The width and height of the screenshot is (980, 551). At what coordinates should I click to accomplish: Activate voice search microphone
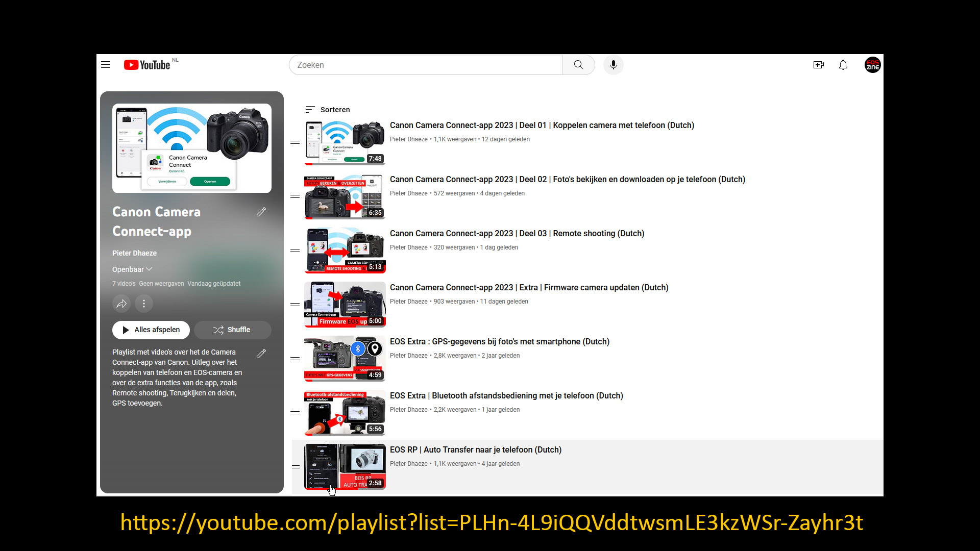613,65
